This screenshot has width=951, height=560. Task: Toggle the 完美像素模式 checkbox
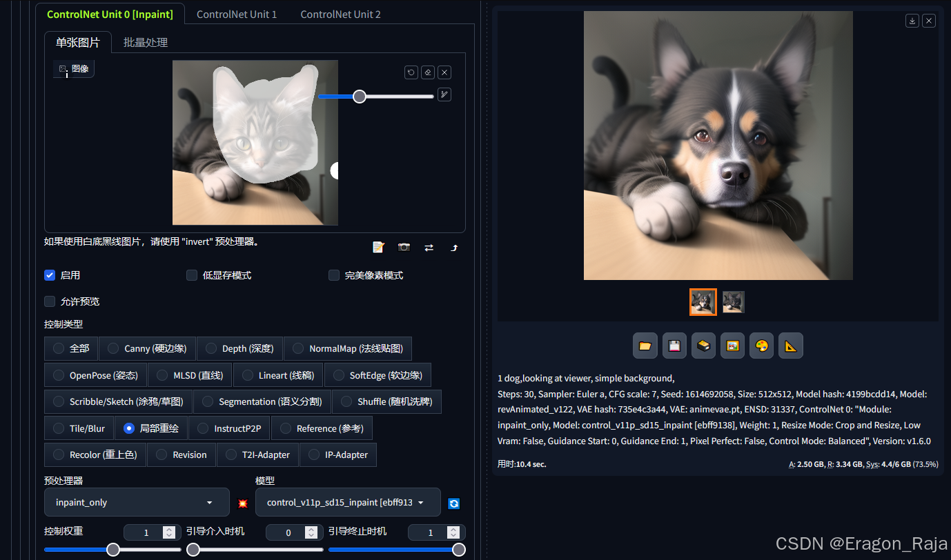tap(334, 275)
